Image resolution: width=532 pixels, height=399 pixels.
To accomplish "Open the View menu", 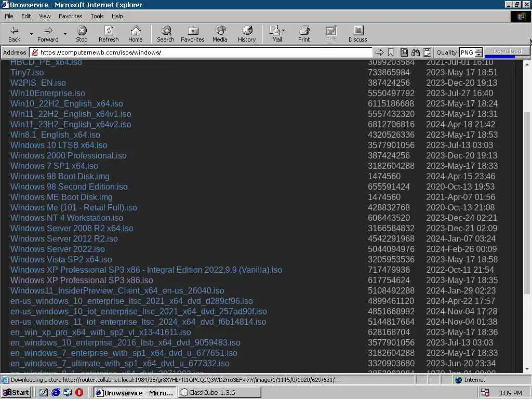I will 45,16.
